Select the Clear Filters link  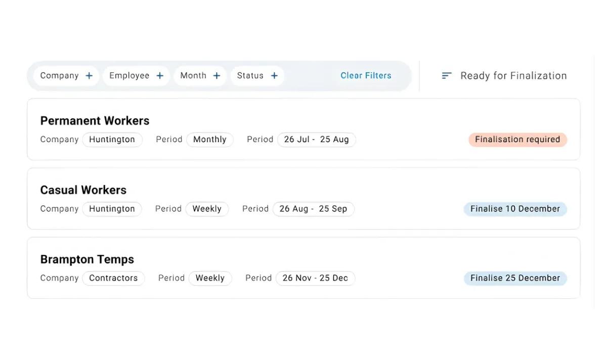point(366,75)
